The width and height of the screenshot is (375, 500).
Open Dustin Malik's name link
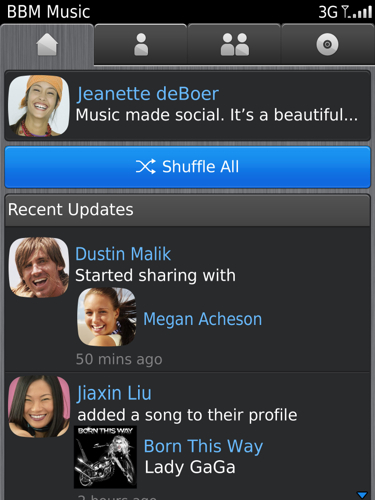point(123,254)
